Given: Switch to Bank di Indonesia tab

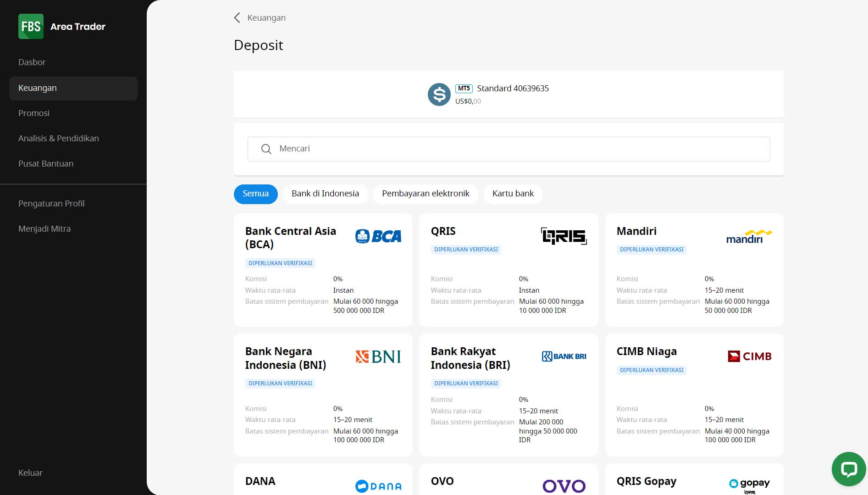Looking at the screenshot, I should point(325,194).
